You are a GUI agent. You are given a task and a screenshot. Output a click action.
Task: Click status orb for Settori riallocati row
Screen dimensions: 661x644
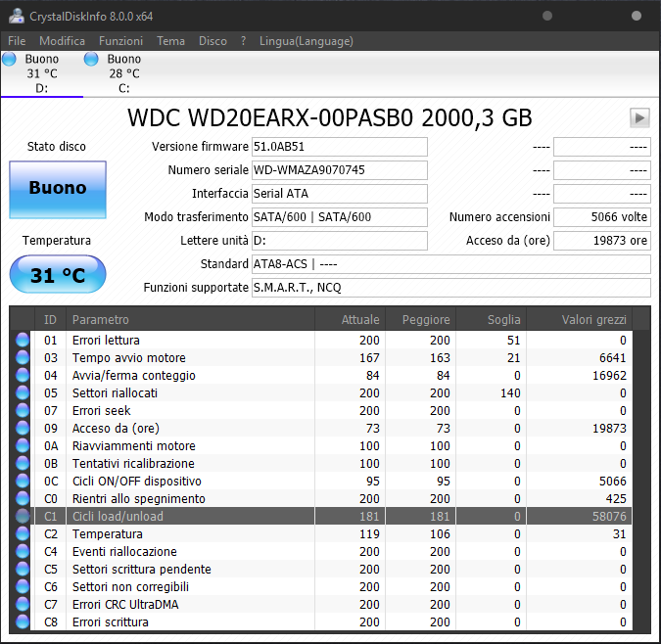click(23, 393)
